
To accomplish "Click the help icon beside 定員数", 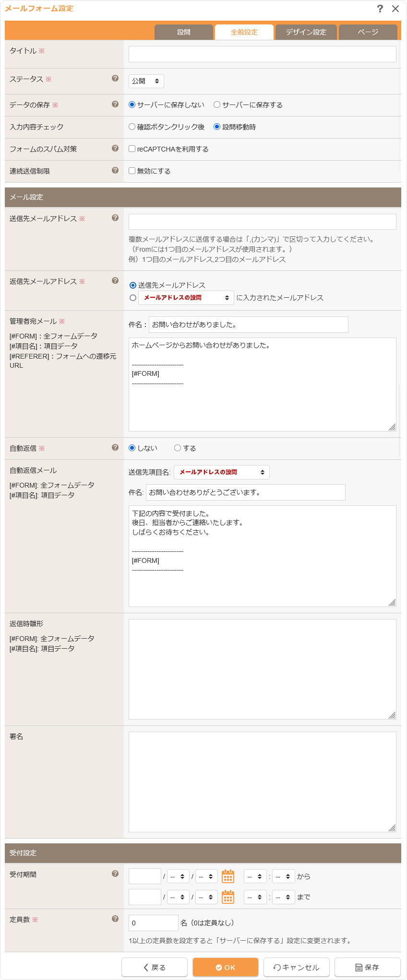I will coord(115,919).
